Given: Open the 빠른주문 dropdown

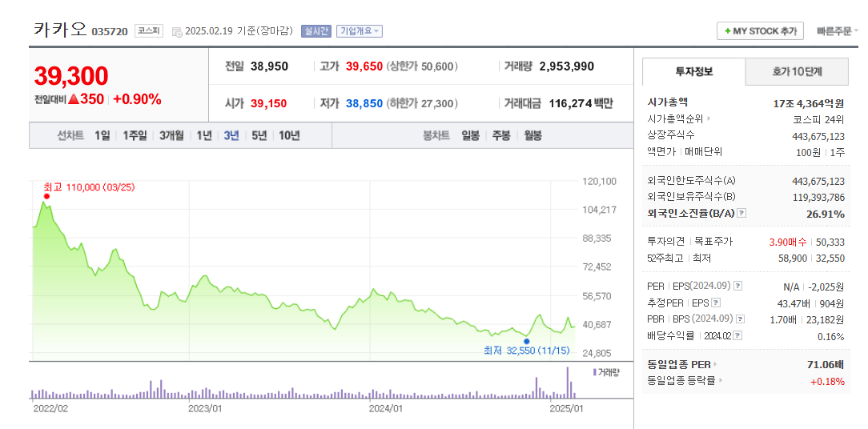Looking at the screenshot, I should 838,31.
